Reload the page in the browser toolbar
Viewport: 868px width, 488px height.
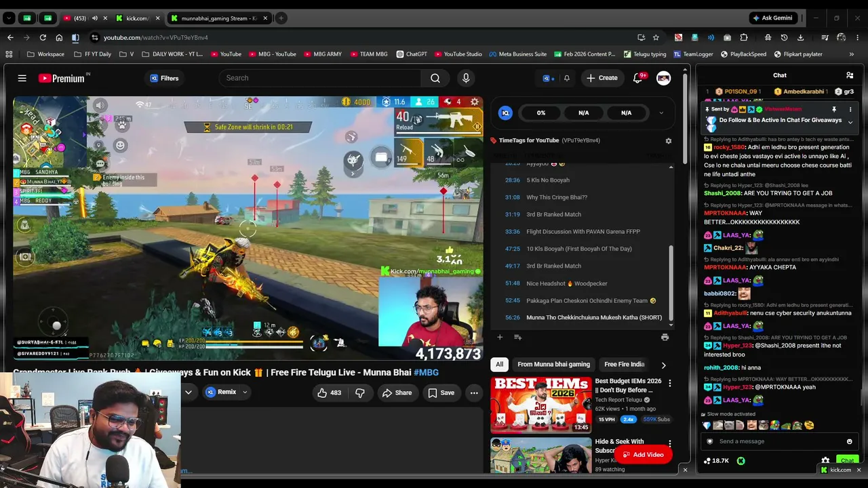tap(43, 37)
